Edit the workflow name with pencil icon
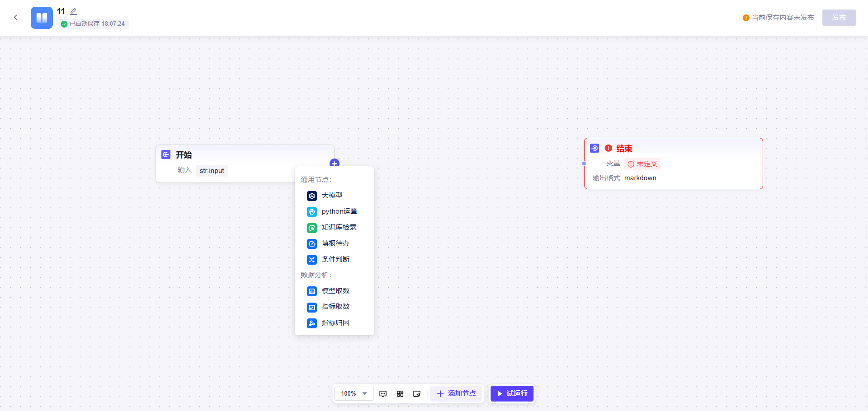Viewport: 868px width, 411px height. (73, 11)
